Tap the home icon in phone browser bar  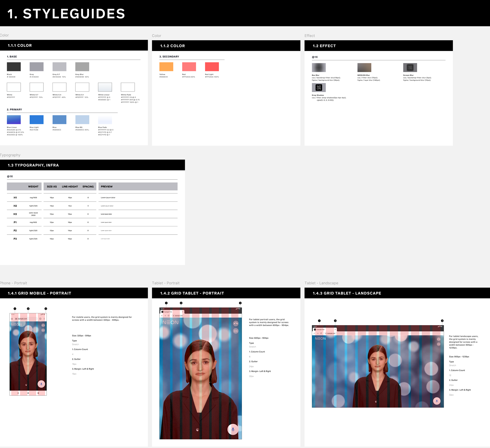12,319
